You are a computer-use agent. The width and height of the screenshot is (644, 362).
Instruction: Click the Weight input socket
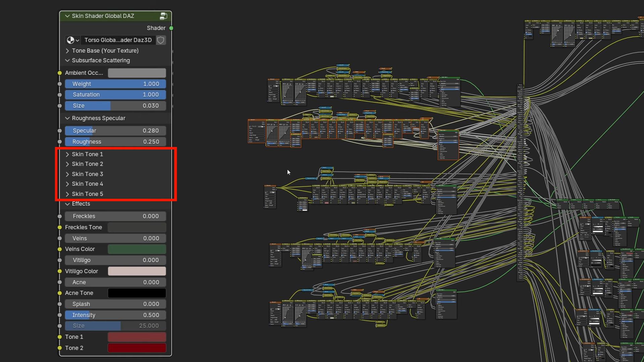coord(60,84)
